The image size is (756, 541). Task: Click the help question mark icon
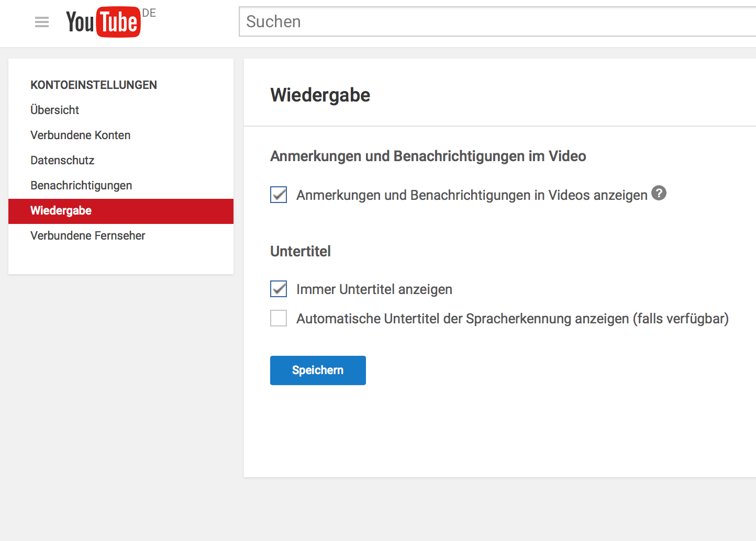[x=659, y=193]
